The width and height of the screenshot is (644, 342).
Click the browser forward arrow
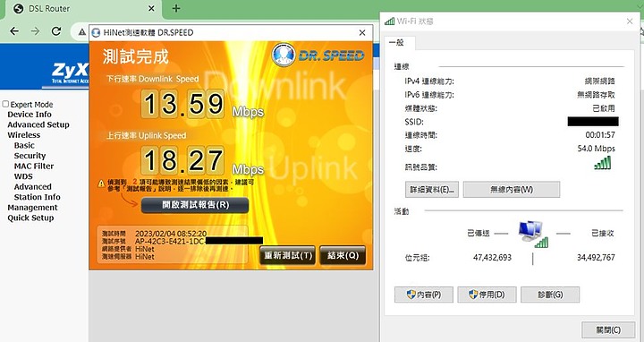[35, 31]
